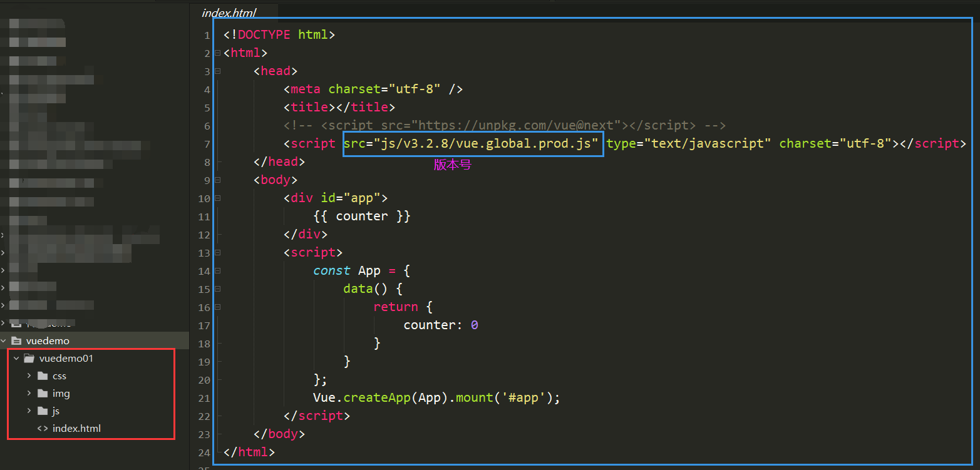Click the closing </div> tag
This screenshot has width=980, height=470.
pyautogui.click(x=306, y=235)
